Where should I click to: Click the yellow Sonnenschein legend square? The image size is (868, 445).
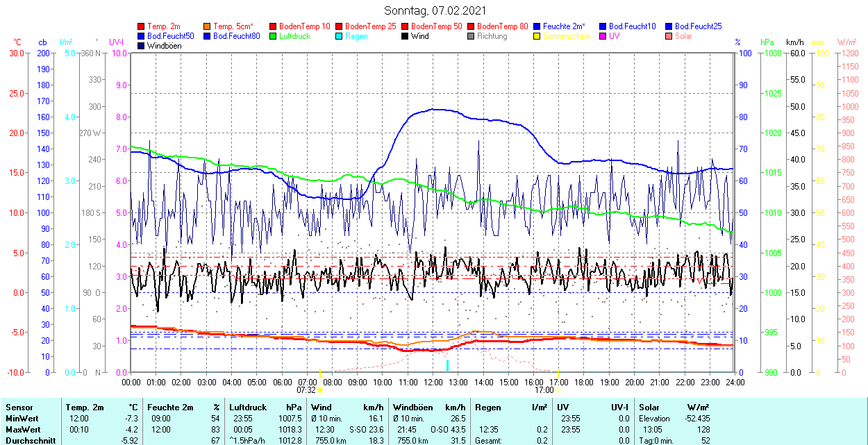[537, 36]
